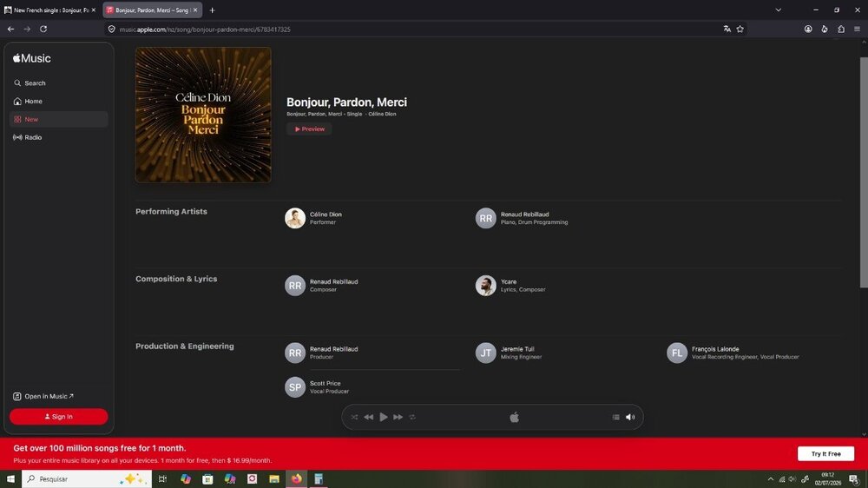Open Task View on the taskbar
The height and width of the screenshot is (488, 868).
[163, 478]
